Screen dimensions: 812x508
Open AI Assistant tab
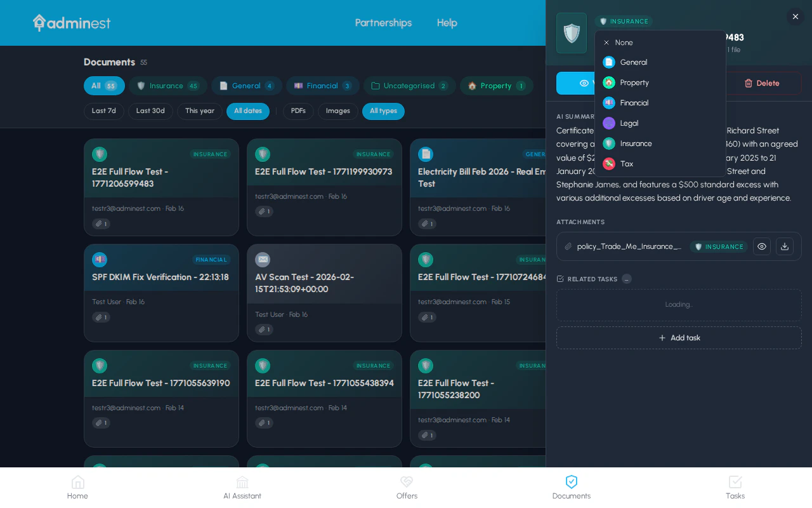click(242, 488)
